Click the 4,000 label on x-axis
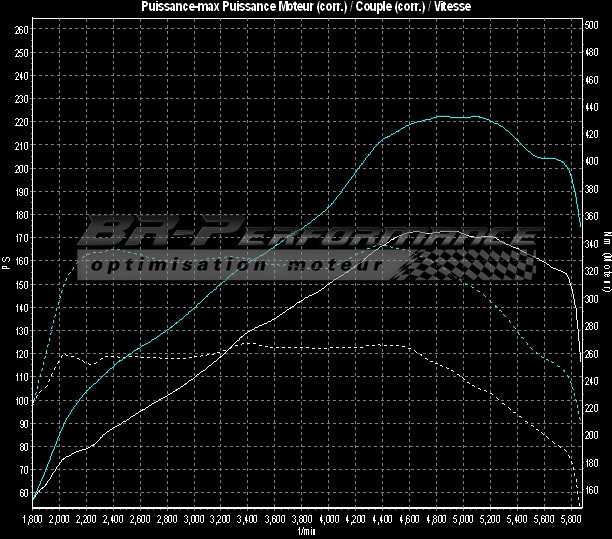Image resolution: width=612 pixels, height=539 pixels. coord(328,521)
